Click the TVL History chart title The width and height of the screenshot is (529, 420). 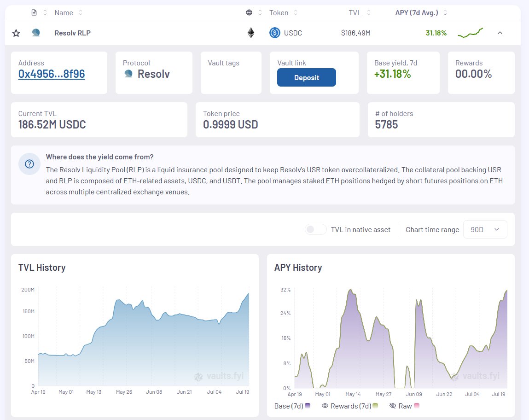pos(42,268)
